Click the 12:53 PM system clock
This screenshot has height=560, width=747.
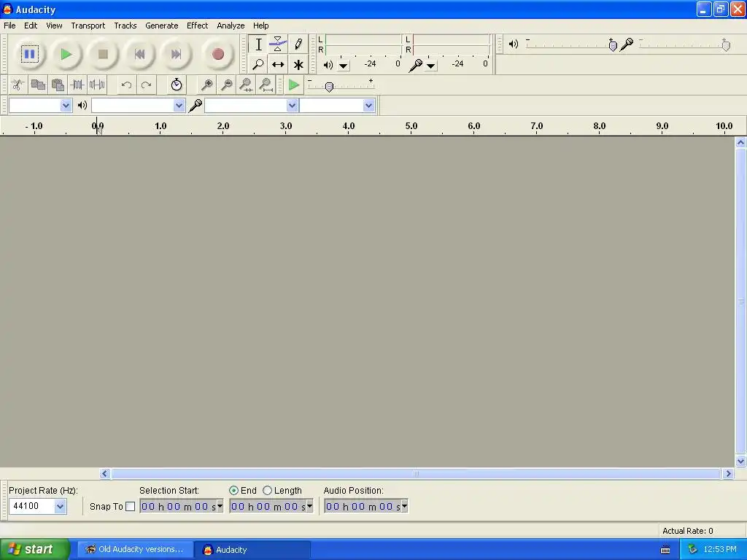click(x=720, y=550)
